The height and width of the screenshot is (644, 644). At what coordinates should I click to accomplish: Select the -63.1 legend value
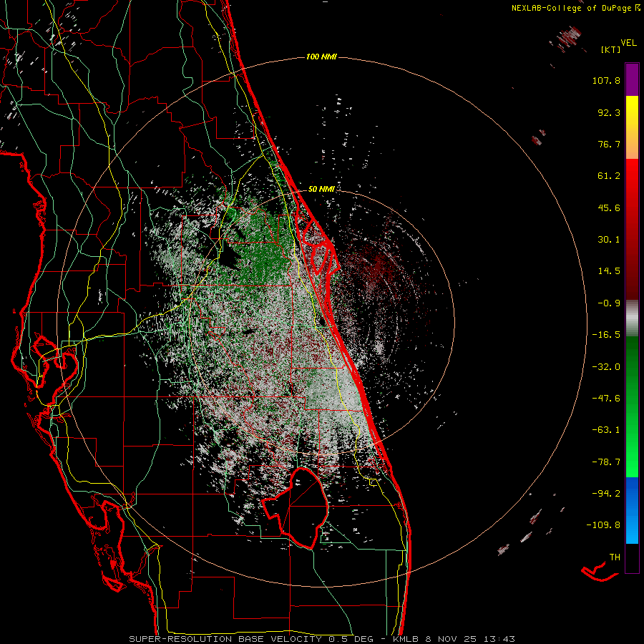(606, 430)
